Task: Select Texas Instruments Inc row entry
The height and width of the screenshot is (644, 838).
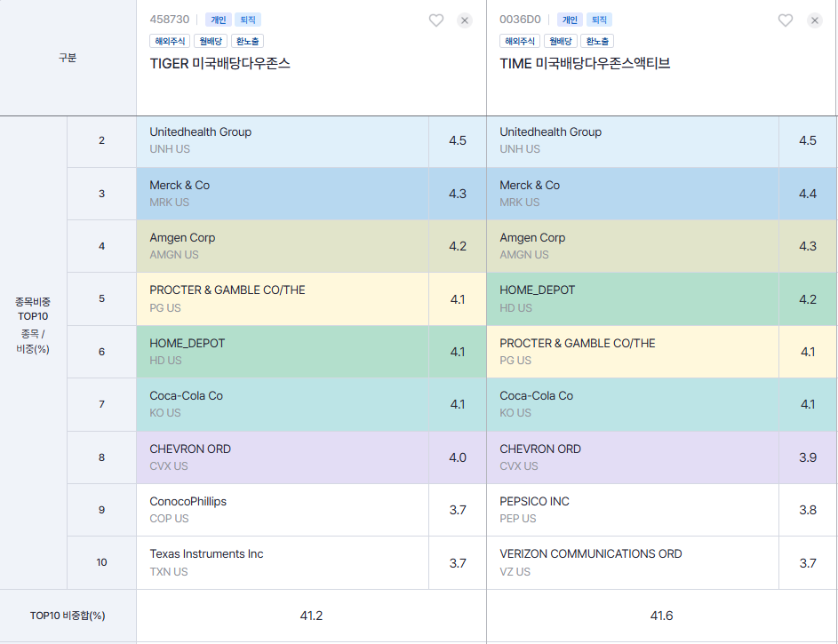Action: [x=283, y=563]
